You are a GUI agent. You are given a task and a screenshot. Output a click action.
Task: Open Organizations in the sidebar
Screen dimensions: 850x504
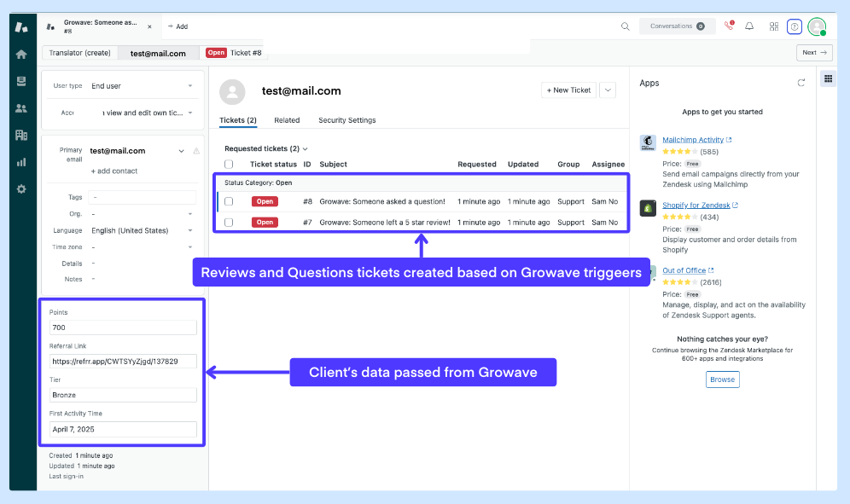(21, 135)
